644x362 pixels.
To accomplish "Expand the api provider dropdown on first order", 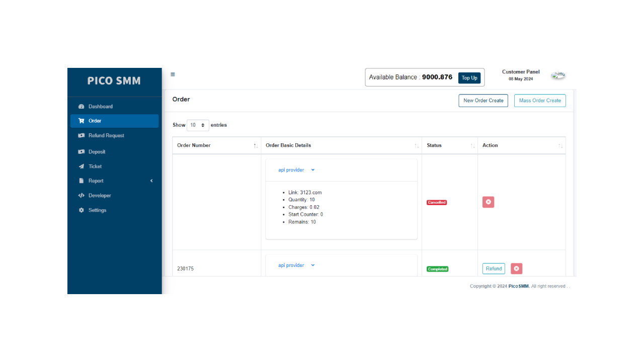I will [x=295, y=169].
